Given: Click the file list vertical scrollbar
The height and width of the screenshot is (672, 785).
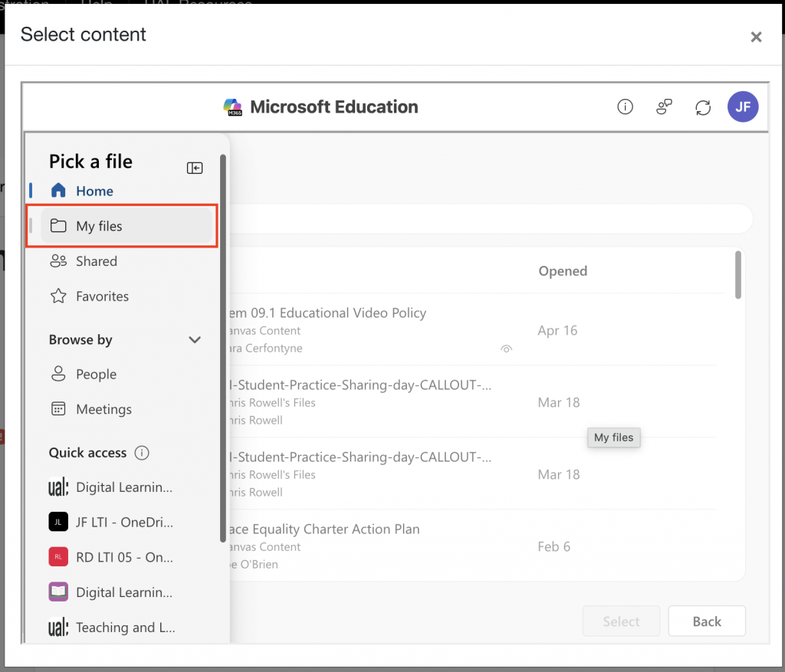Looking at the screenshot, I should (737, 274).
